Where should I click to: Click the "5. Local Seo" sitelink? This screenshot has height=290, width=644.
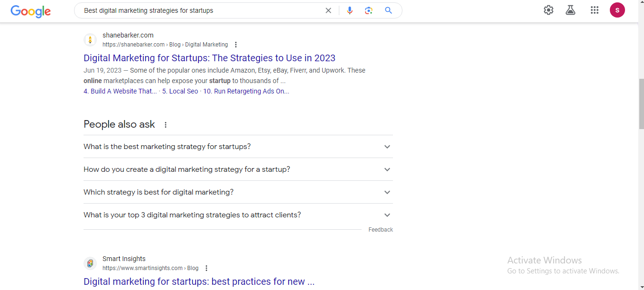pyautogui.click(x=180, y=91)
